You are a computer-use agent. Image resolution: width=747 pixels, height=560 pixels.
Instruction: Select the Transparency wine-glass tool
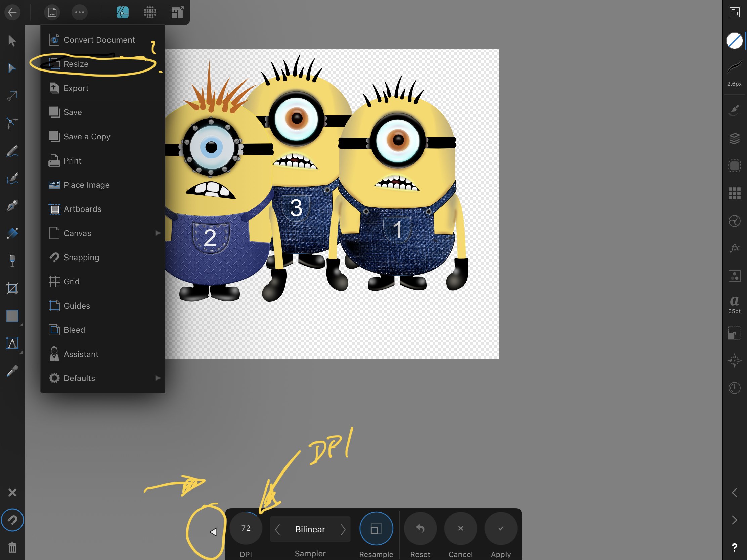(x=12, y=261)
